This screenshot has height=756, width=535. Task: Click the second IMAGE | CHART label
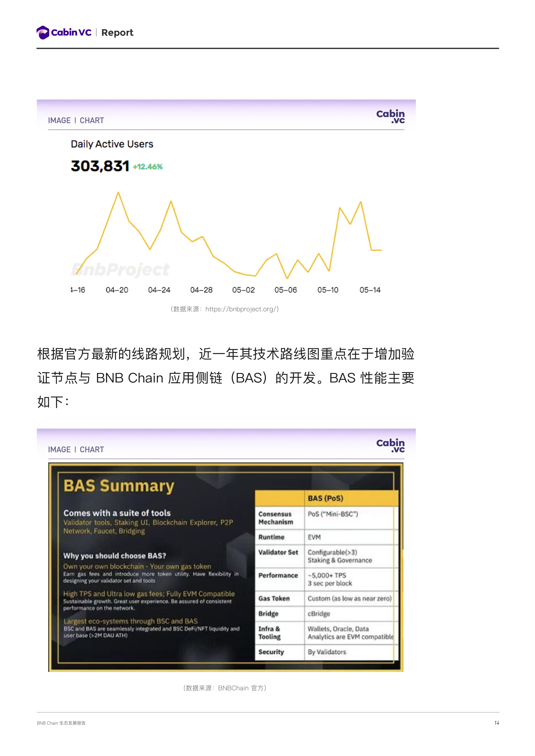pyautogui.click(x=76, y=450)
